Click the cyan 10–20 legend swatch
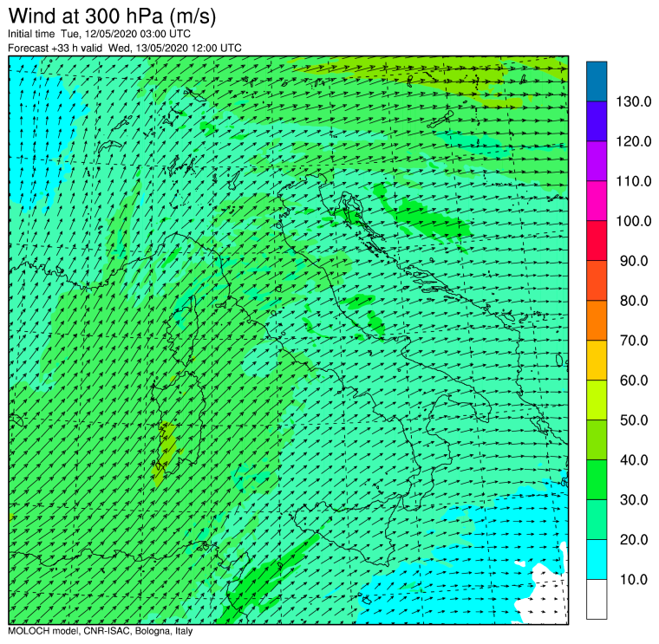 [597, 560]
